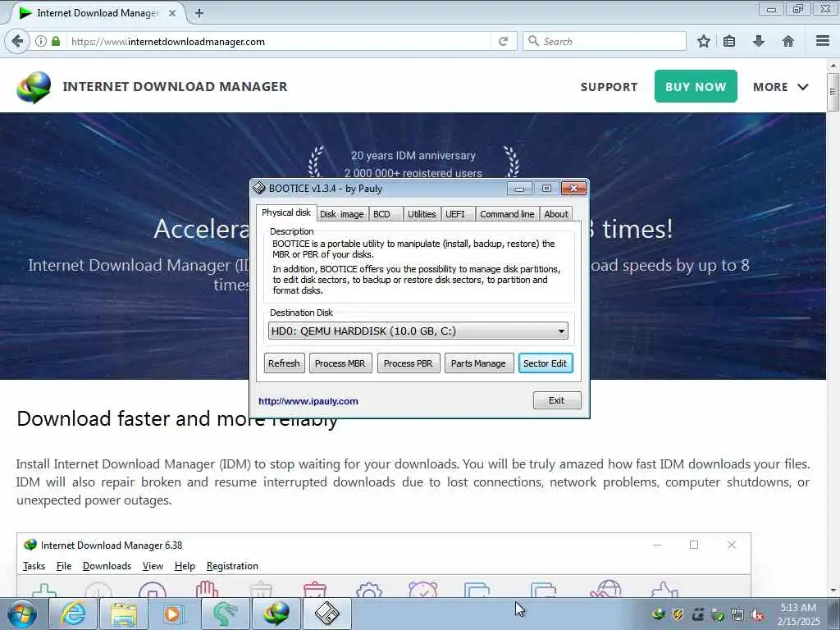Click the Refresh button in BOOTICE
The height and width of the screenshot is (630, 840).
[x=284, y=363]
